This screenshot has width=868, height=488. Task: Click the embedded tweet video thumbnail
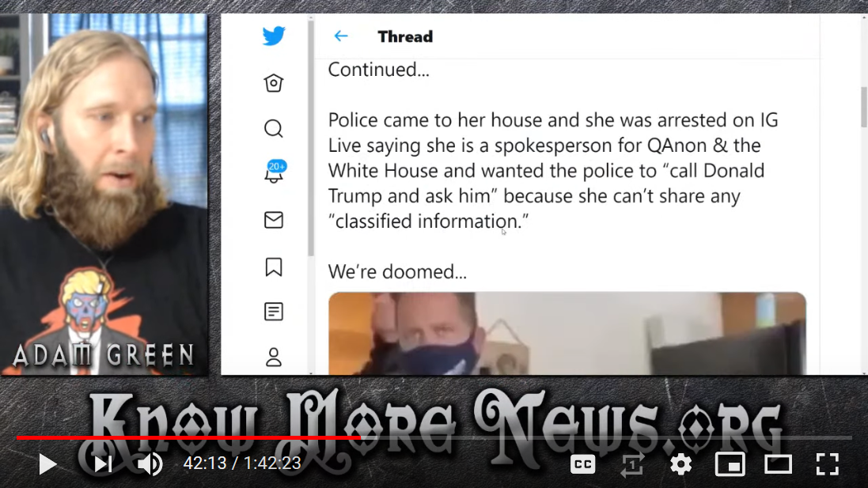click(567, 334)
